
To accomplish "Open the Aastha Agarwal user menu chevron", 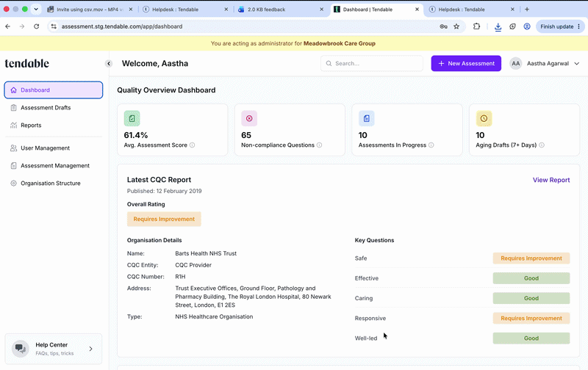I will 577,64.
